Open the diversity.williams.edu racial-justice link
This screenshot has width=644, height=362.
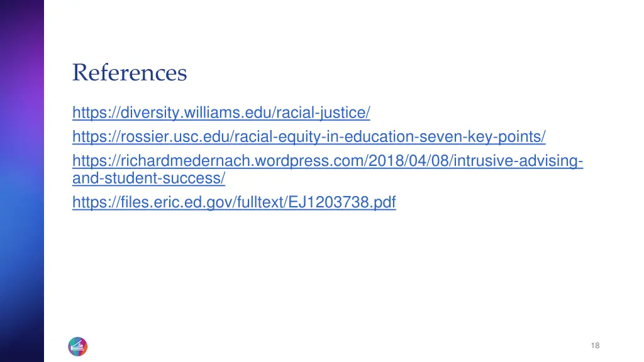pyautogui.click(x=221, y=113)
